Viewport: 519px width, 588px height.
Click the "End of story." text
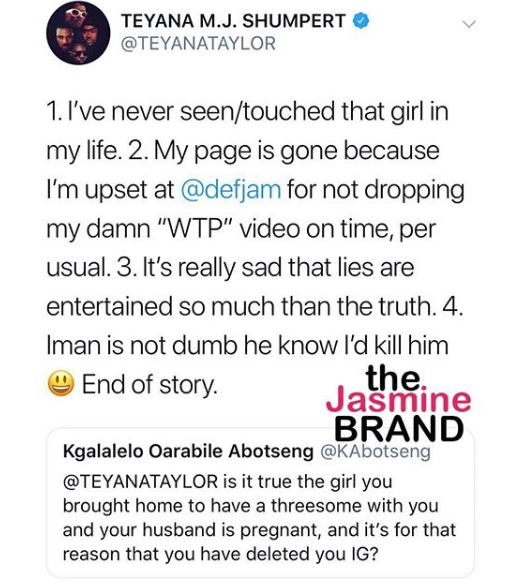point(150,385)
